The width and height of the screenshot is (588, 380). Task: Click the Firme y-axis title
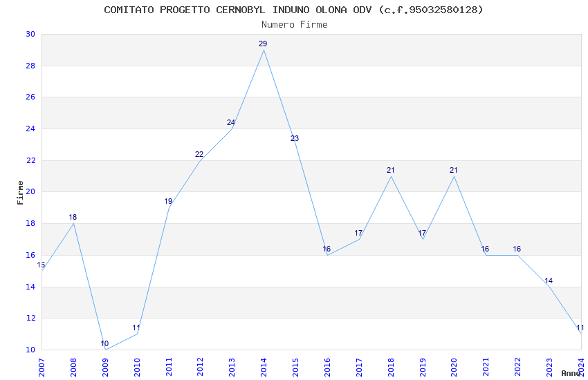point(20,193)
